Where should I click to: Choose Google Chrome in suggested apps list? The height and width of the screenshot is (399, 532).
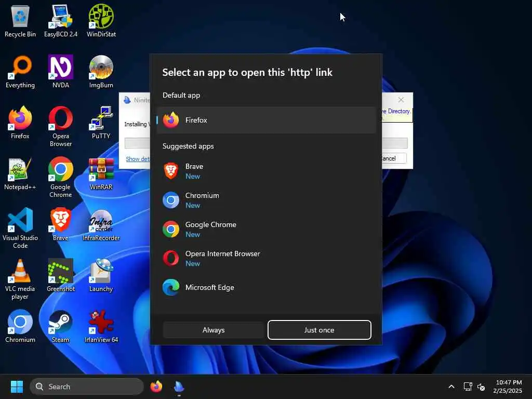tap(267, 229)
